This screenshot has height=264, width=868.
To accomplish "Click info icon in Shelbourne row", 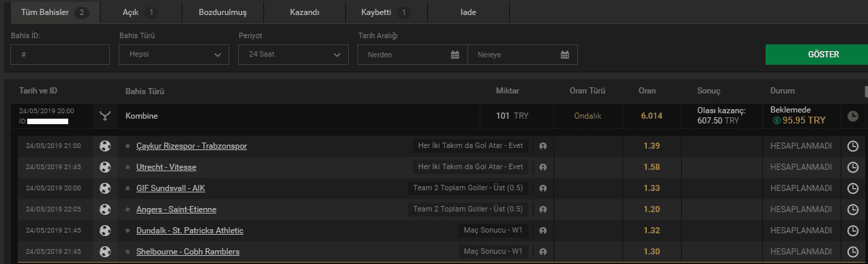I will coord(543,252).
